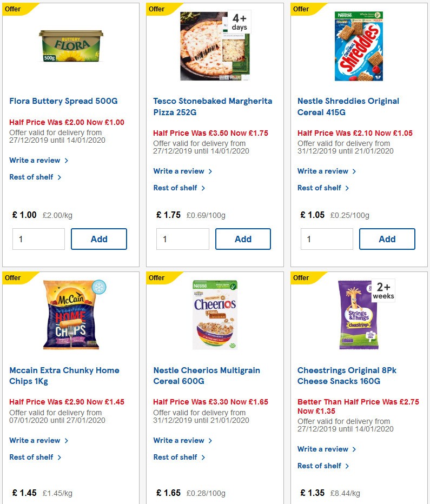Open the Cheestrings Original snack pack image

pos(358,315)
